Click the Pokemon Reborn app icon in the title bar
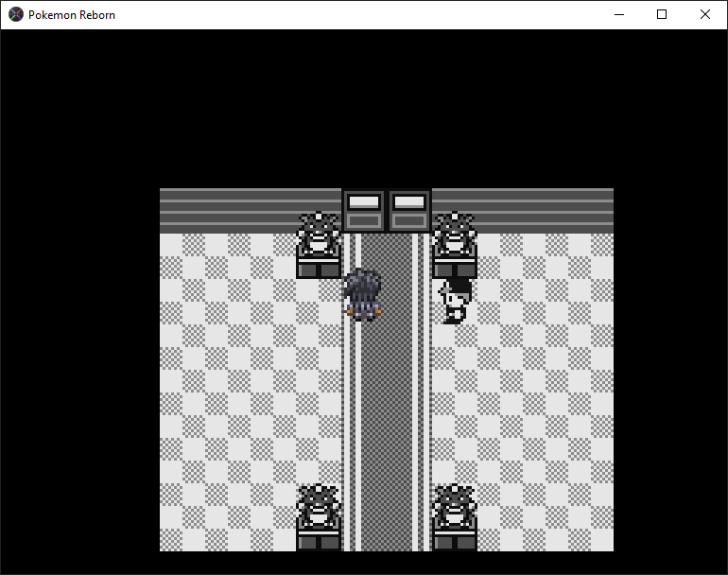This screenshot has width=728, height=575. pos(16,14)
